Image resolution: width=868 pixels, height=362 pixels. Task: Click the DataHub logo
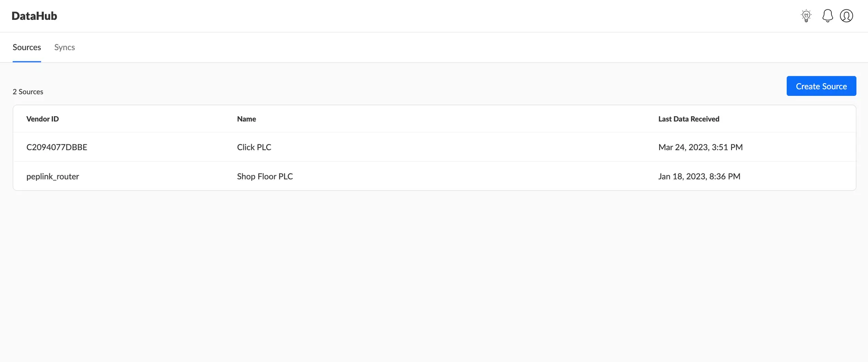coord(34,16)
